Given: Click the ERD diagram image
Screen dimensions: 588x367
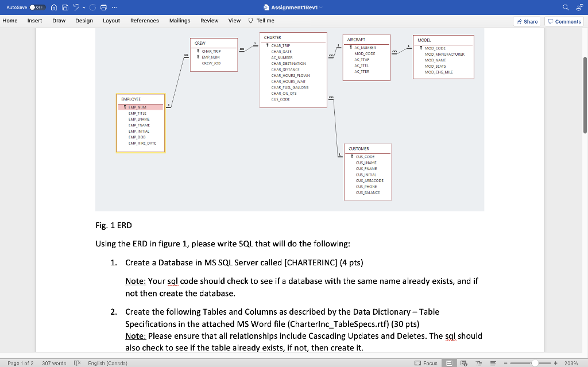Looking at the screenshot, I should click(x=289, y=119).
